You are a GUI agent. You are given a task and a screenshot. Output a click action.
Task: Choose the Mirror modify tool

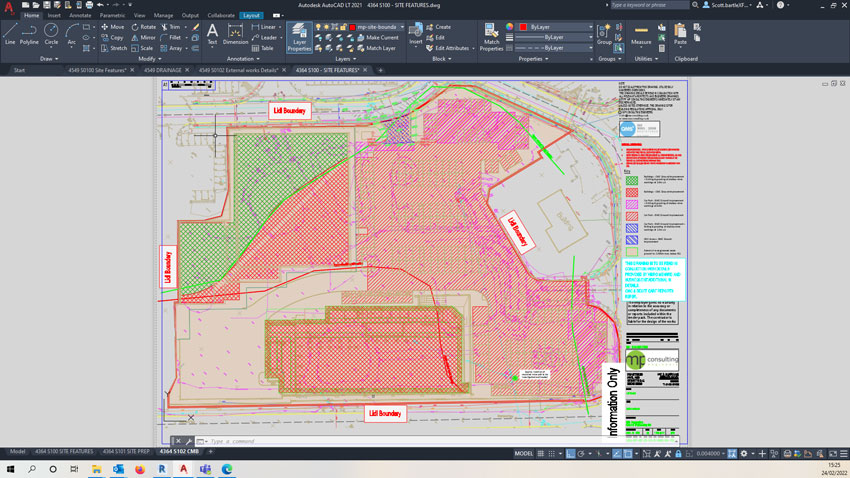(143, 37)
